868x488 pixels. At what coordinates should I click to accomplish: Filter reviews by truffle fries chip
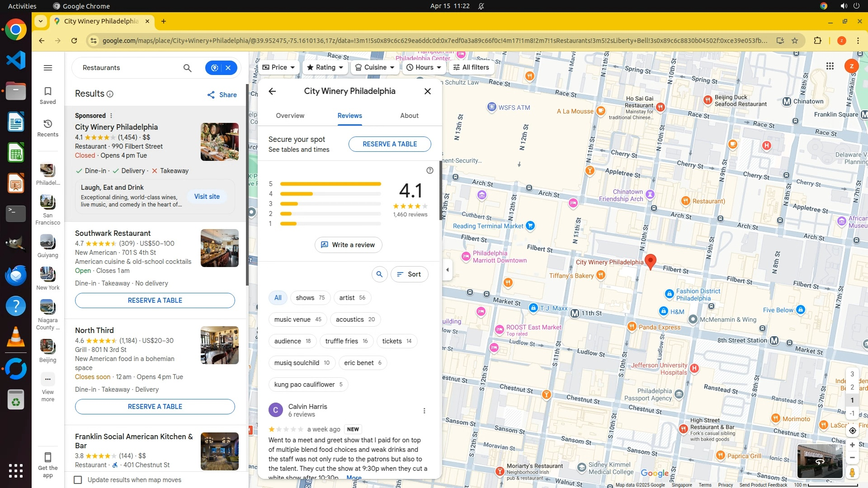(x=346, y=341)
